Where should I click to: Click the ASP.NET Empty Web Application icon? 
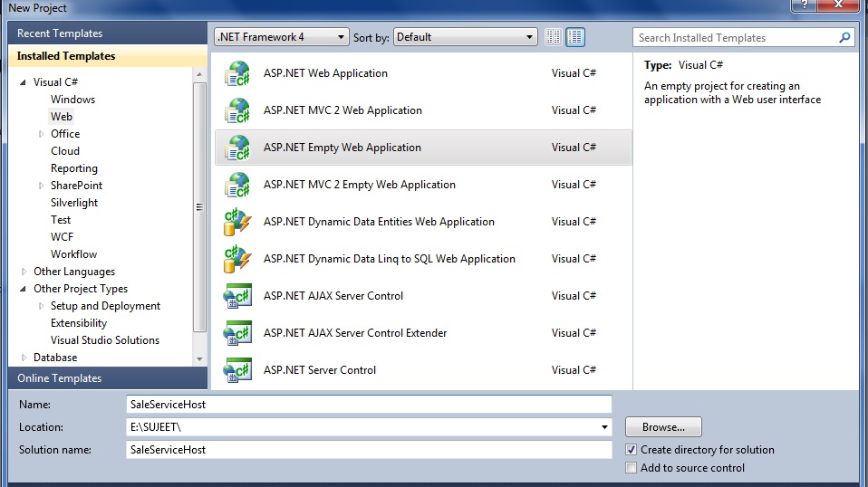(237, 148)
